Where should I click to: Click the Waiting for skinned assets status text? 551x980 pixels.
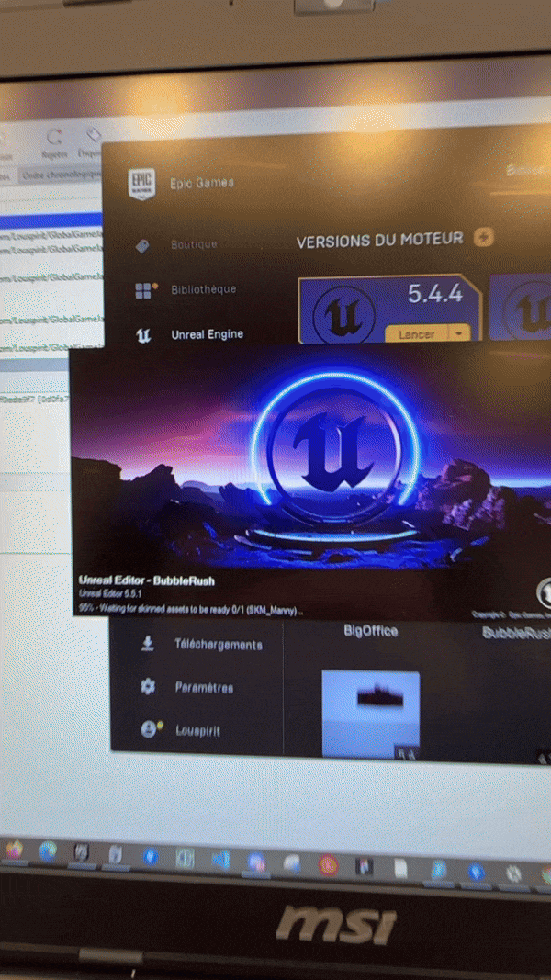tap(191, 608)
